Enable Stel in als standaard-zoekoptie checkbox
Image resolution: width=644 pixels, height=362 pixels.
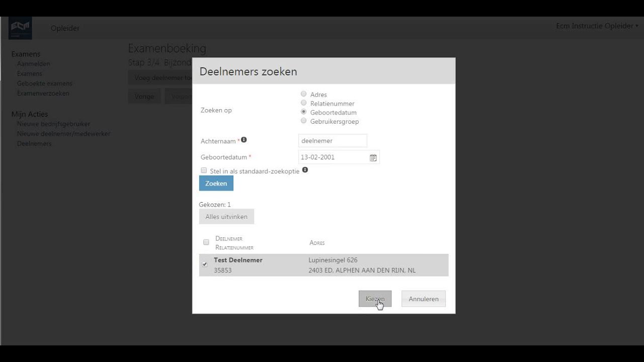[x=204, y=170]
